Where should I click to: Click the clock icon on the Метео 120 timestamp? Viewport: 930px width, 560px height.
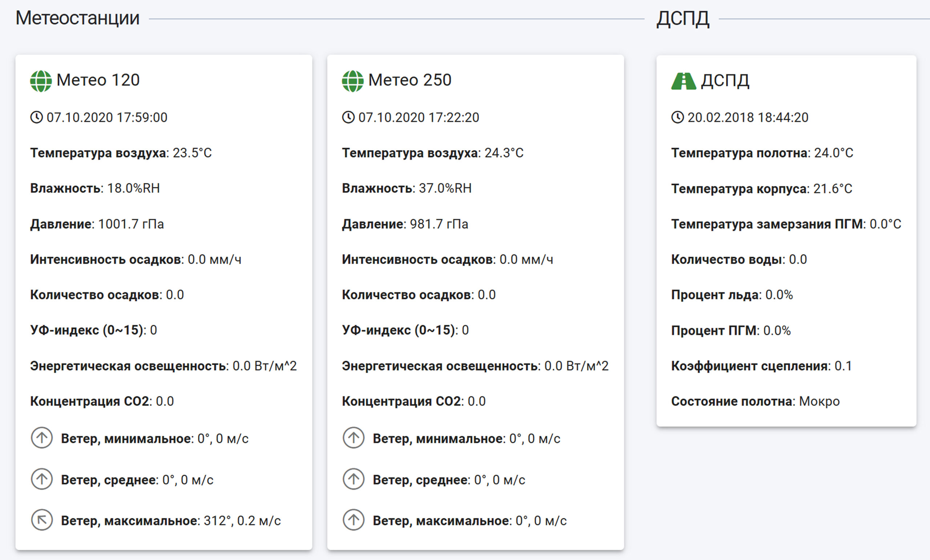tap(37, 117)
